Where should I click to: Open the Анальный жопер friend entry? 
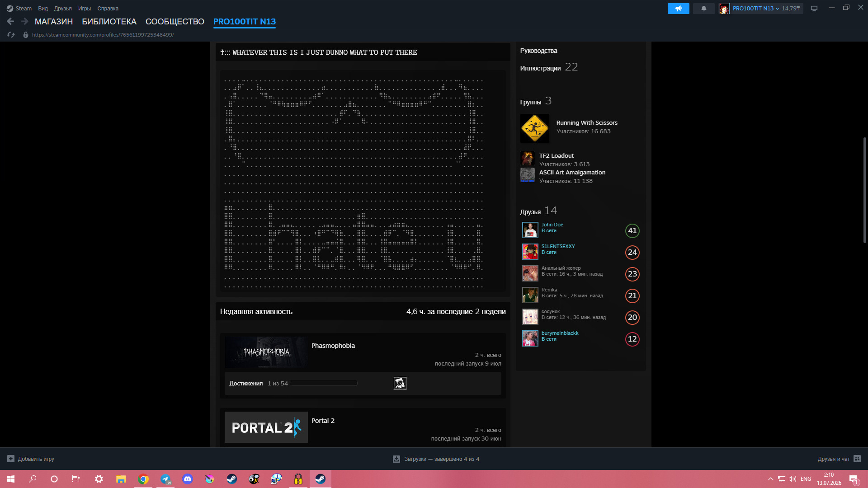tap(581, 273)
